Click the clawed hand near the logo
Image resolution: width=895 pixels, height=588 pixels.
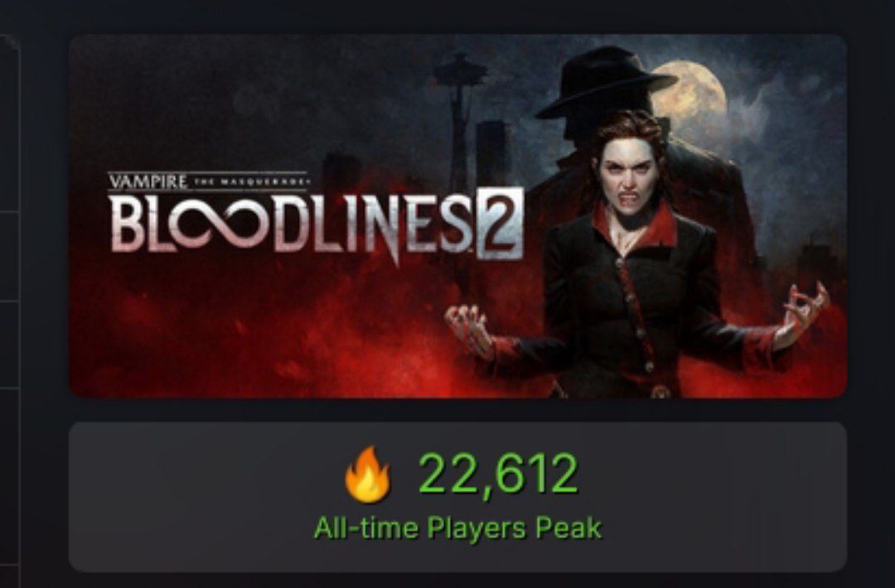[x=469, y=330]
